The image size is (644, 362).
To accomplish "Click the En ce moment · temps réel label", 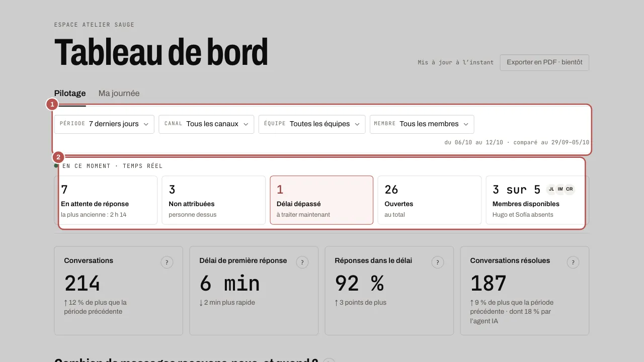I will pyautogui.click(x=113, y=166).
